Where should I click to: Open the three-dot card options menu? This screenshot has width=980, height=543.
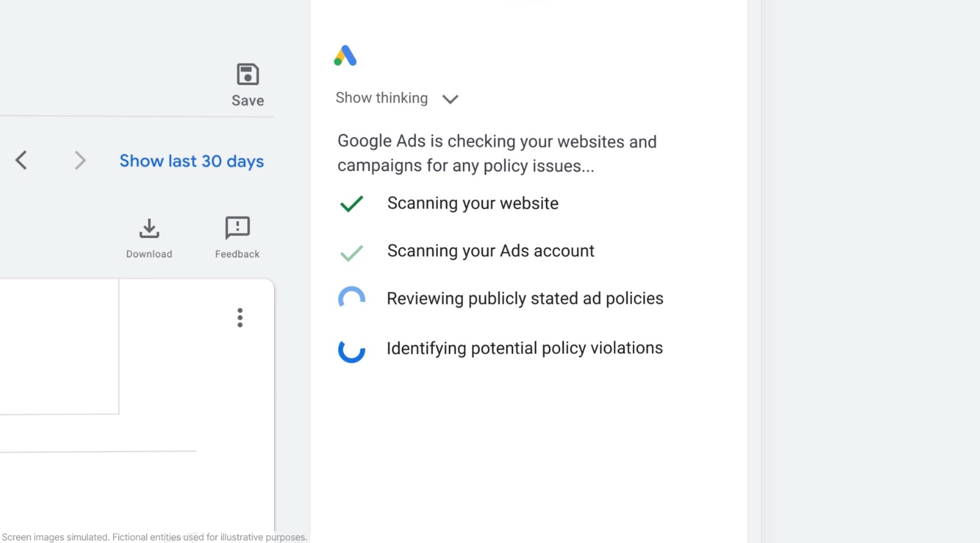point(240,318)
